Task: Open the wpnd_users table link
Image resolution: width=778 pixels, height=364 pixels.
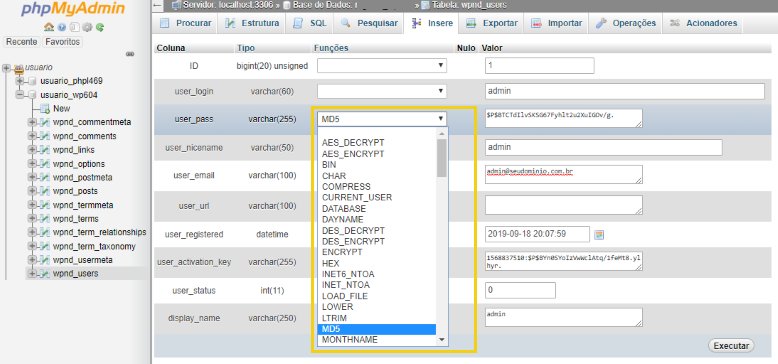Action: 75,274
